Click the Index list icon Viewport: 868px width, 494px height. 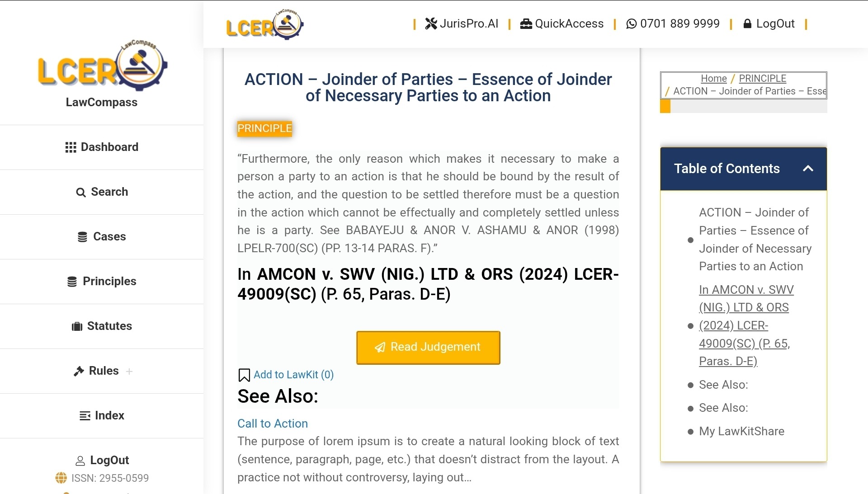pos(85,416)
